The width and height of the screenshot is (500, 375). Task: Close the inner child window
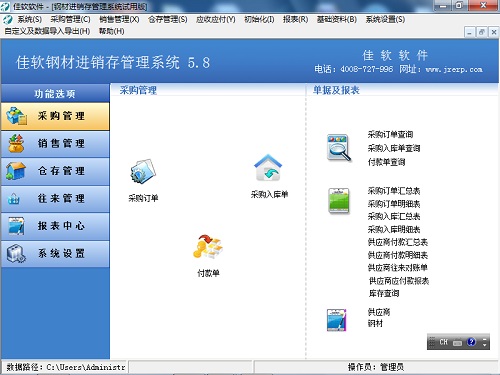pos(494,32)
